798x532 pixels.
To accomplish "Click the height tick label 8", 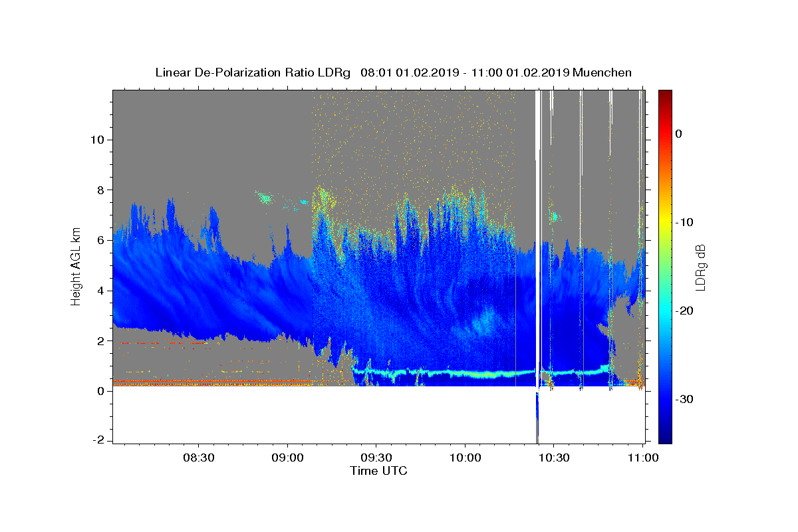I will [x=102, y=190].
